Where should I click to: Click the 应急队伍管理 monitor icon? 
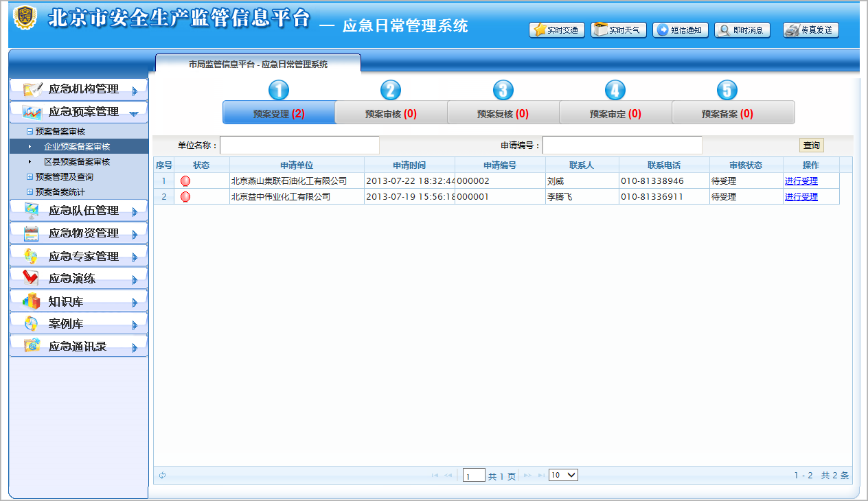click(32, 211)
